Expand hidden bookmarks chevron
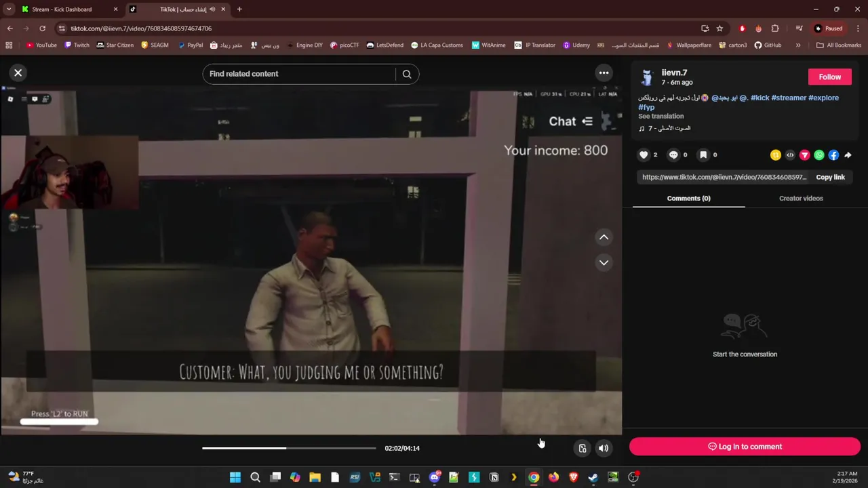This screenshot has height=488, width=868. point(798,45)
